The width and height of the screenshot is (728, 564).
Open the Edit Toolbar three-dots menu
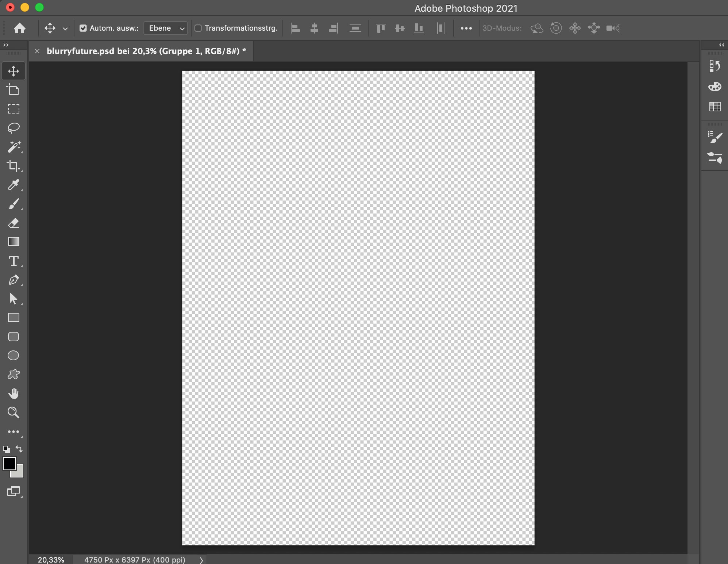click(x=14, y=431)
